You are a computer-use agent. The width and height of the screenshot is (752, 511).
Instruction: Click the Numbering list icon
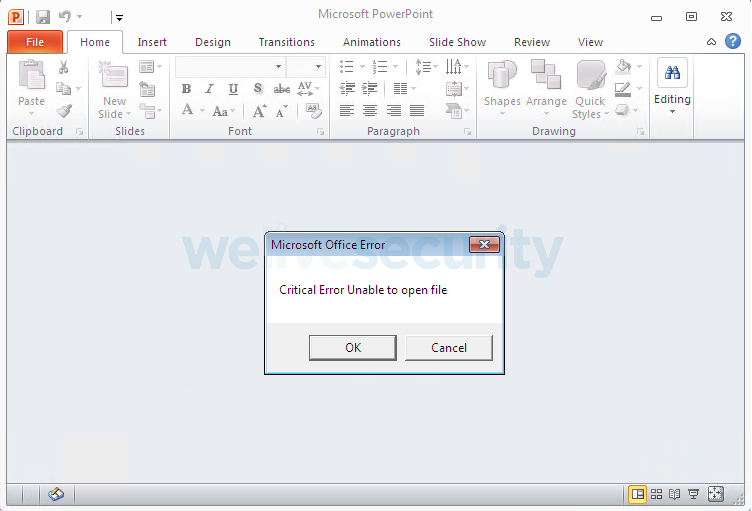pos(380,66)
